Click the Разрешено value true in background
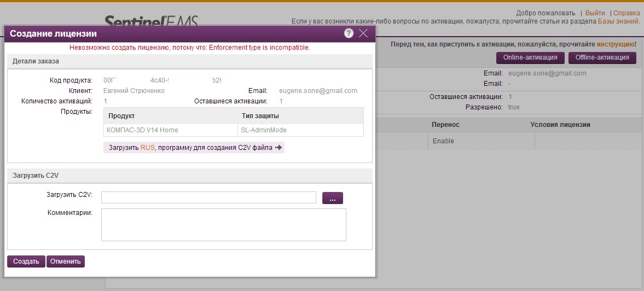Screen dimensions: 644x291 point(514,107)
